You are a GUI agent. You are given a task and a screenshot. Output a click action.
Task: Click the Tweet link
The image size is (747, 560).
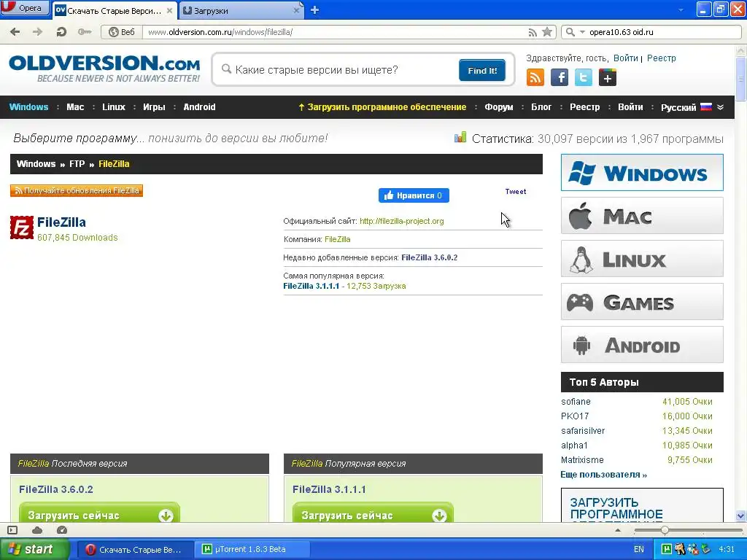click(x=516, y=192)
